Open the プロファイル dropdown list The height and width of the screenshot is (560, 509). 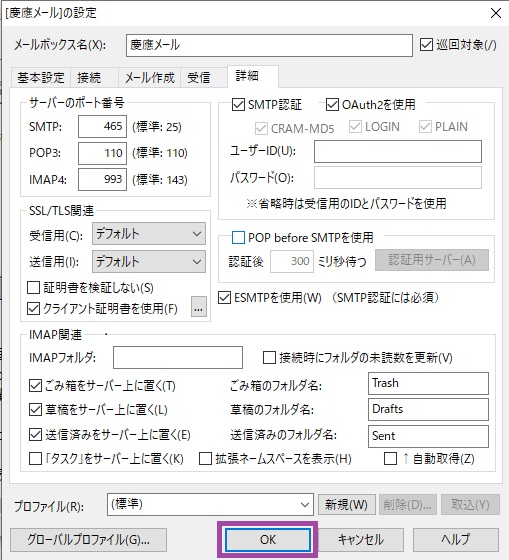tap(210, 505)
